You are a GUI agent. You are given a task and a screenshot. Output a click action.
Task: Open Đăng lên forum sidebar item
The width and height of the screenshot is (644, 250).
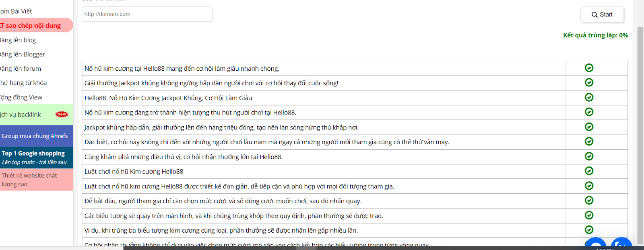click(x=21, y=68)
